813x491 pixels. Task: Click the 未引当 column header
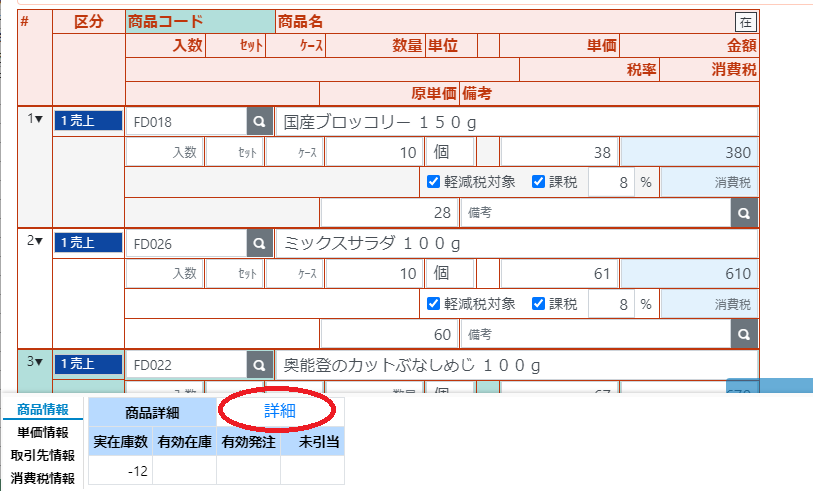(313, 442)
